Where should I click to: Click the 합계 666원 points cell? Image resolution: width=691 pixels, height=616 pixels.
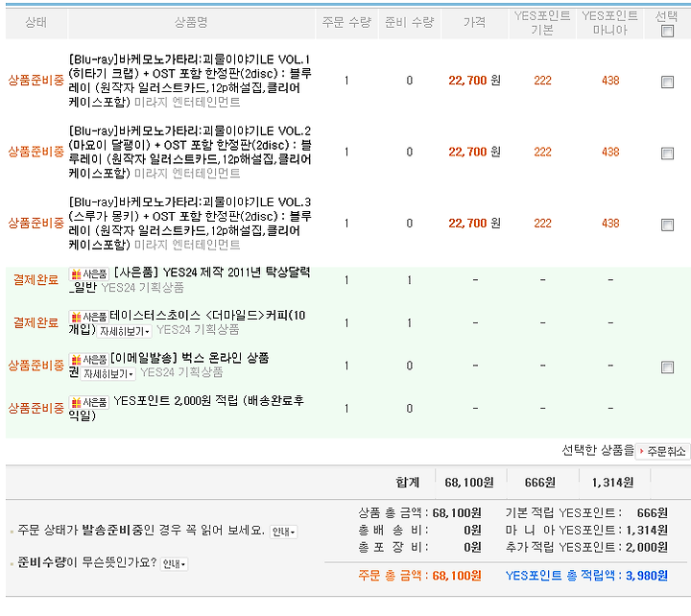[x=539, y=483]
